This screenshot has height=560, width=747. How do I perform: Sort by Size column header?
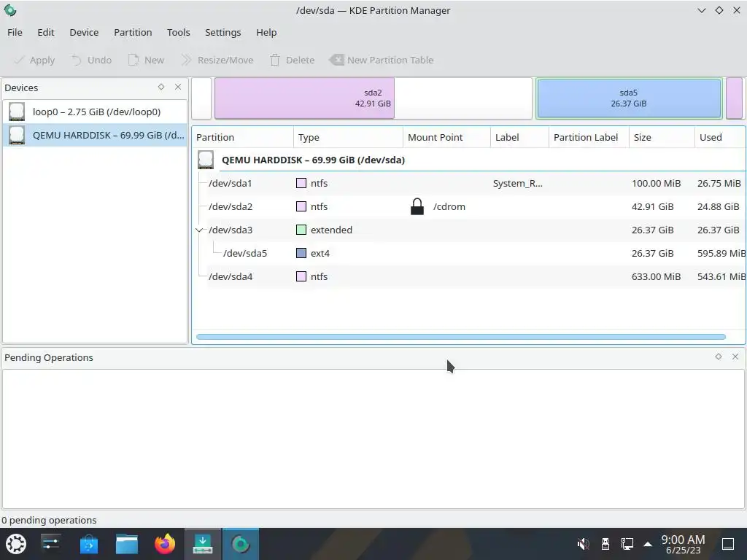(662, 137)
